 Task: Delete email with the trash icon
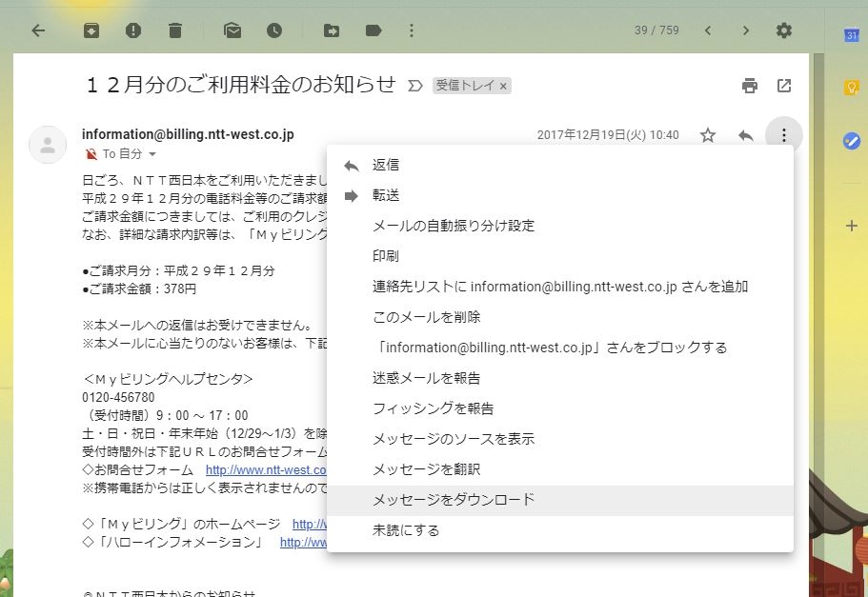click(175, 30)
